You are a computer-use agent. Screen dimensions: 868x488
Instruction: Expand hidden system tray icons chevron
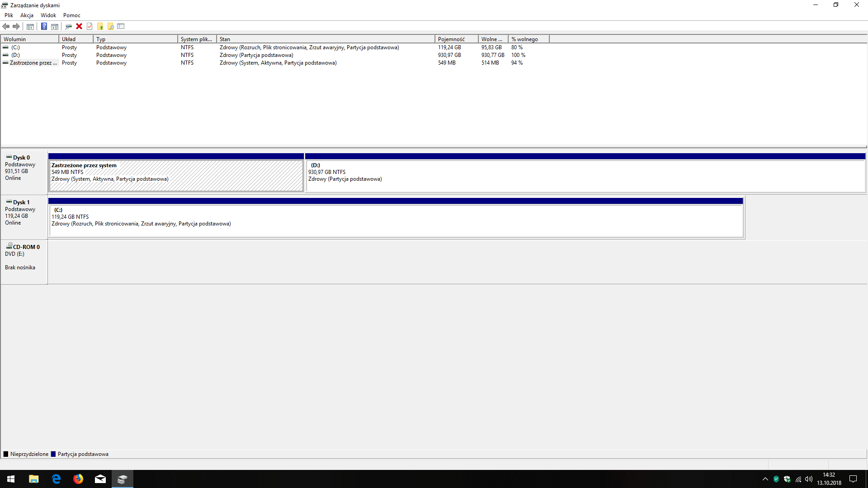[765, 479]
